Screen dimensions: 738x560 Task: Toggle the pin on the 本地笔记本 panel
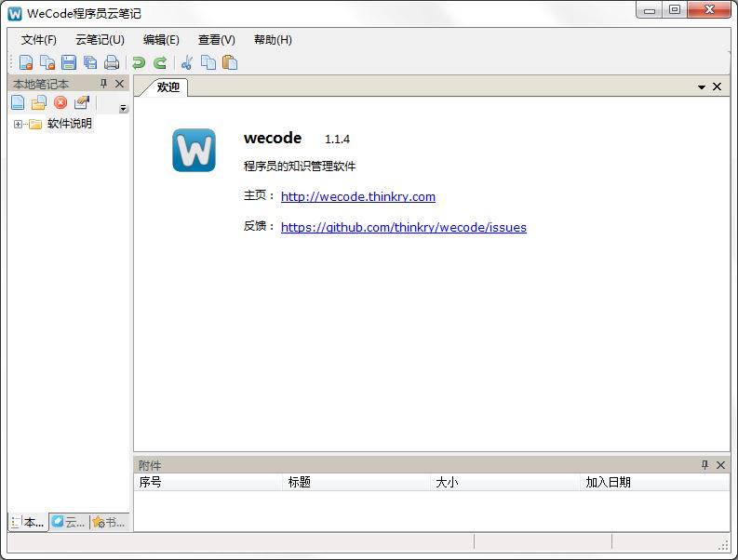coord(104,85)
